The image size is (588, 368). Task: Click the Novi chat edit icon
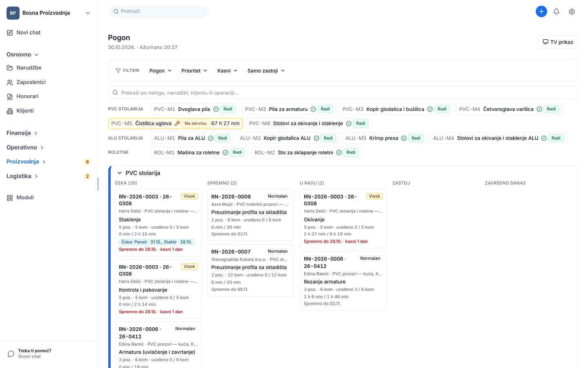pos(10,33)
